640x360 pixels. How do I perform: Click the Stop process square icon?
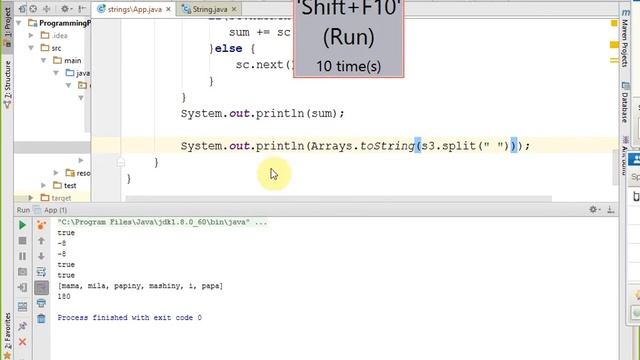[x=22, y=241]
